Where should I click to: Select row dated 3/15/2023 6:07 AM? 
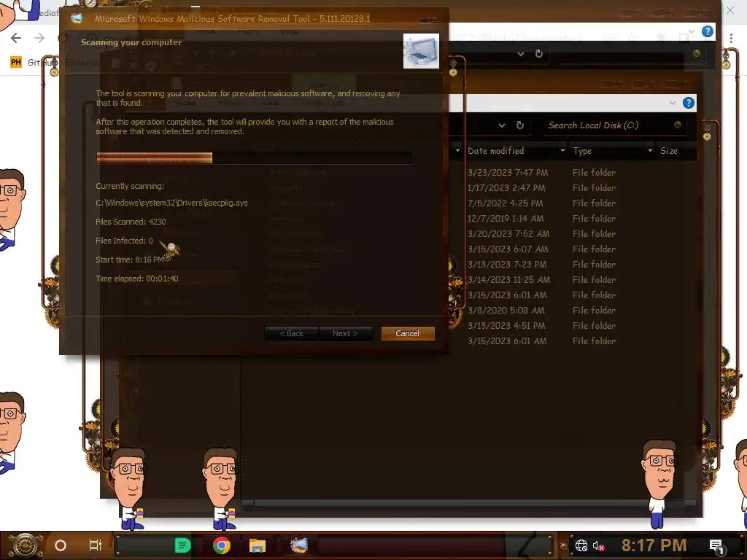(508, 249)
